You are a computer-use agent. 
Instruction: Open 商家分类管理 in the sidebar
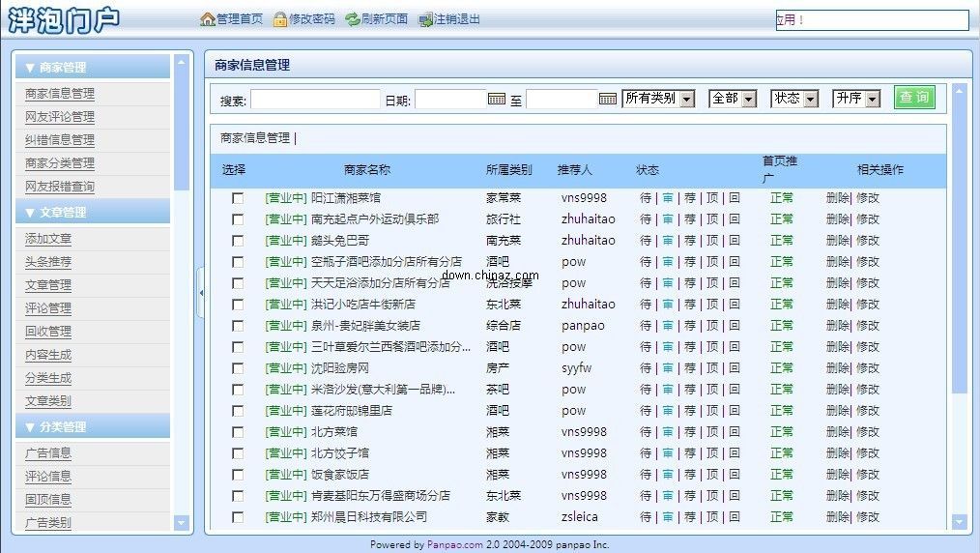59,163
